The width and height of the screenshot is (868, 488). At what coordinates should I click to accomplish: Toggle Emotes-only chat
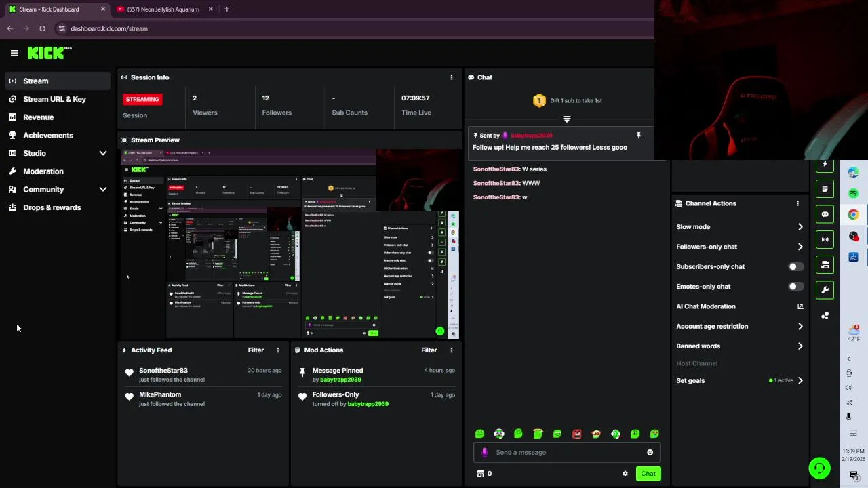coord(795,287)
